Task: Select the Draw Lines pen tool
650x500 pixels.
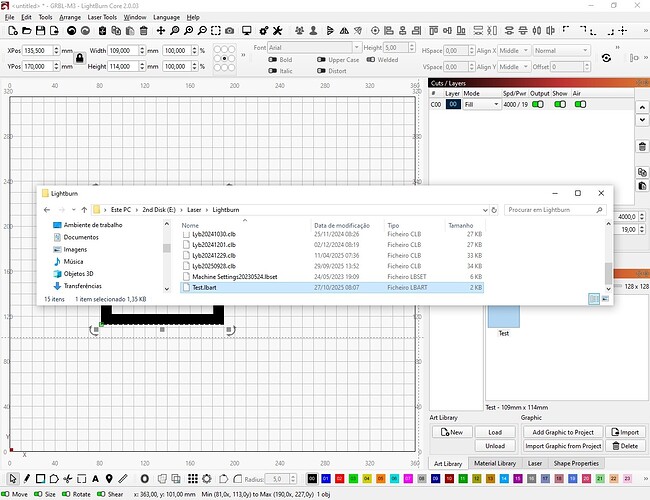Action: [x=27, y=479]
